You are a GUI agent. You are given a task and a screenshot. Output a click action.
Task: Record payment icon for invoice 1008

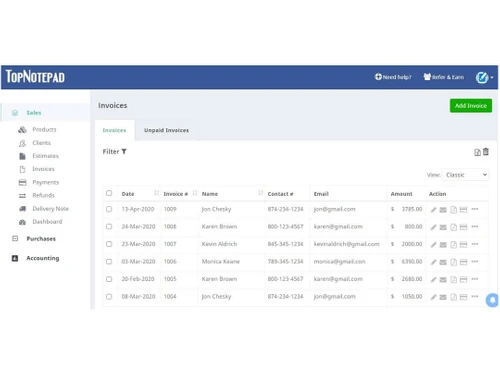pyautogui.click(x=463, y=227)
